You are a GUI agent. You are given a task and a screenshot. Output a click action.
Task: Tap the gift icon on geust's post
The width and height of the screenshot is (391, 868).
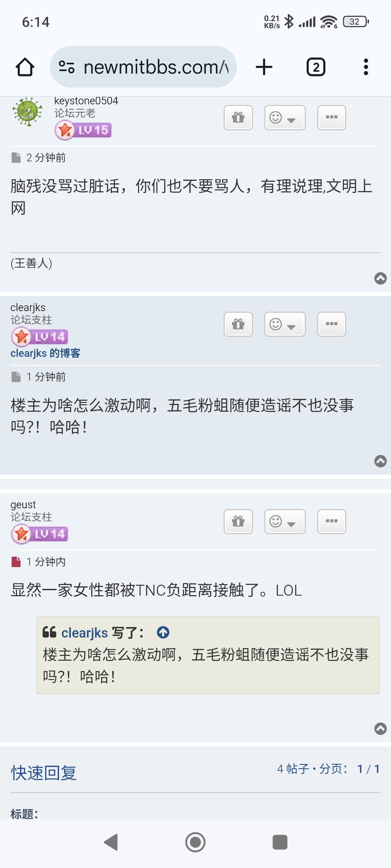click(x=238, y=521)
